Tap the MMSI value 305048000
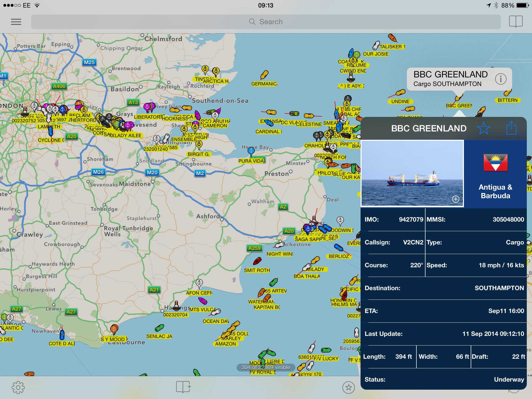 [x=508, y=220]
